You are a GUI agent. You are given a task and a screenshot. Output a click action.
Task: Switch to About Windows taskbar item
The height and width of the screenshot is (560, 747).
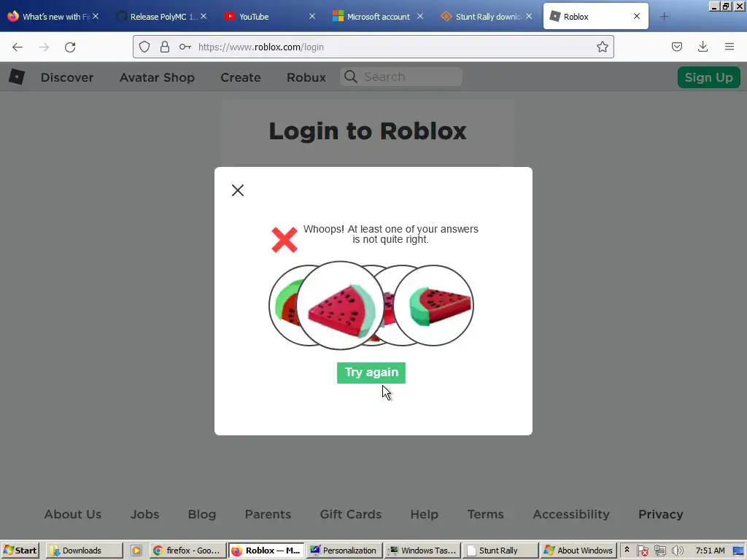[x=578, y=551]
